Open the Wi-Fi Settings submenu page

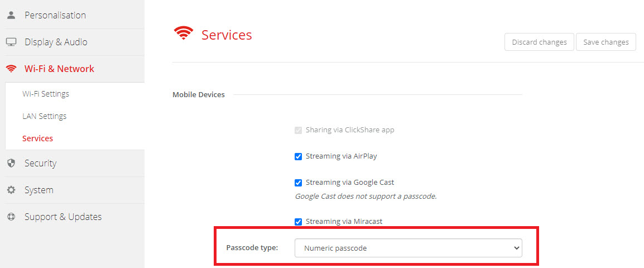pyautogui.click(x=46, y=94)
